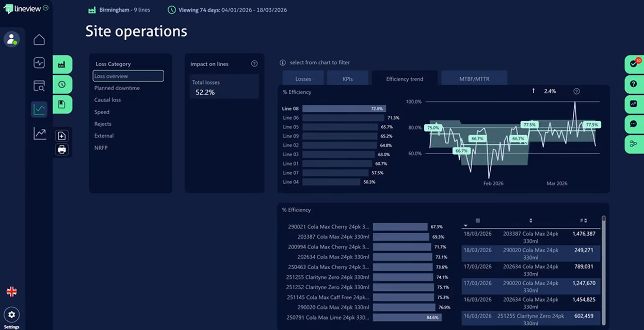Select NRFP loss category
Screen dimensions: 644x330
(x=101, y=147)
